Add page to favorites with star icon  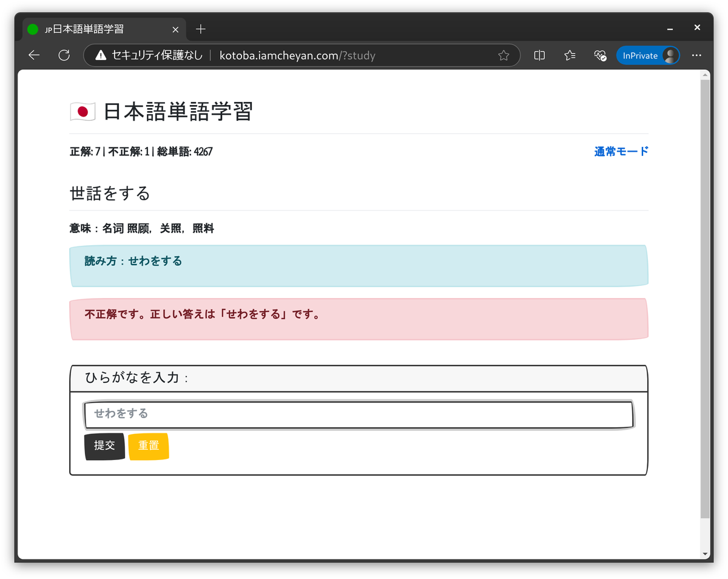(504, 55)
